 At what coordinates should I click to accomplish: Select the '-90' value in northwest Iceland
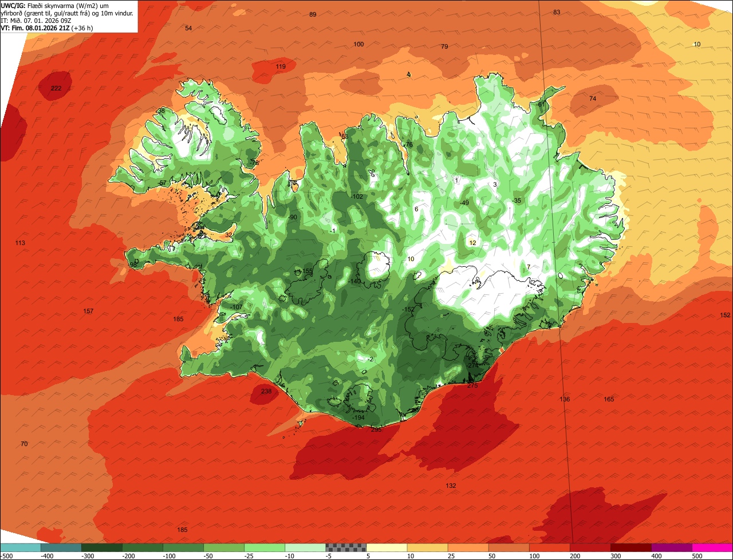pyautogui.click(x=293, y=218)
